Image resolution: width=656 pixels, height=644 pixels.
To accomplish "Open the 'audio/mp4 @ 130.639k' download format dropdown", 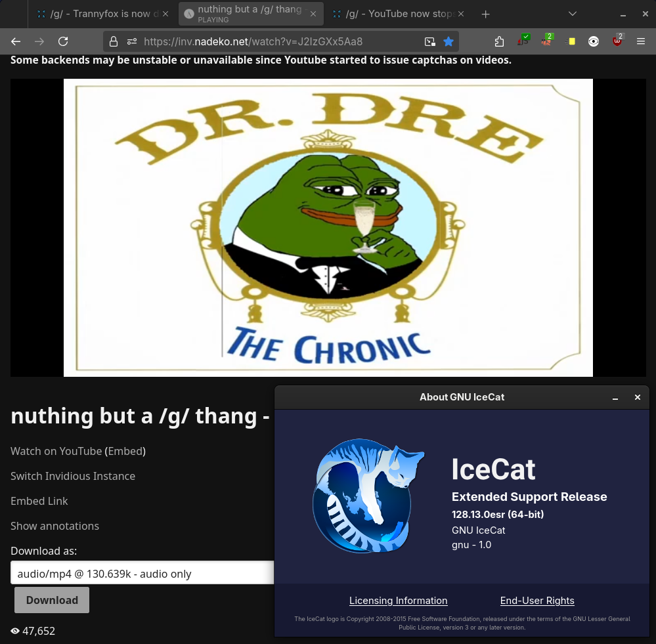I will tap(142, 573).
